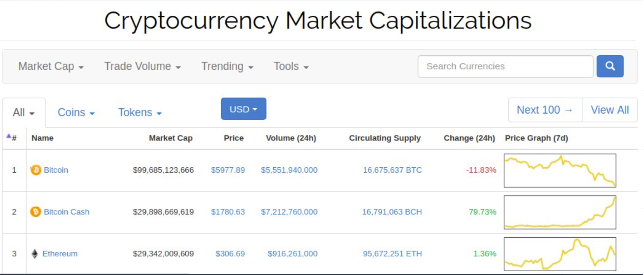This screenshot has width=644, height=275.
Task: Open the Bitcoin 7d price graph
Action: 560,170
